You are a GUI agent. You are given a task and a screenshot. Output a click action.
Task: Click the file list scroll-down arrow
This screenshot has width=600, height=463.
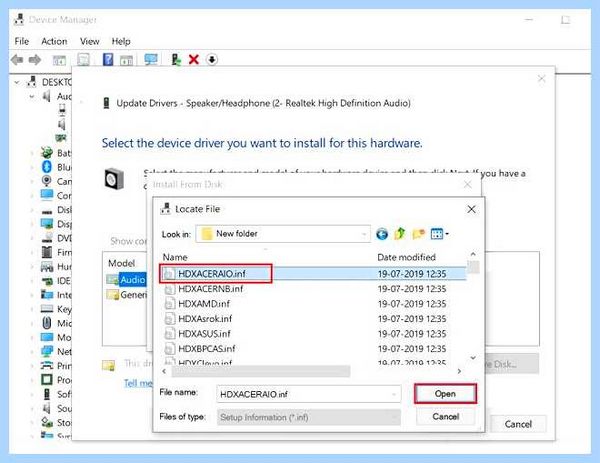(473, 357)
